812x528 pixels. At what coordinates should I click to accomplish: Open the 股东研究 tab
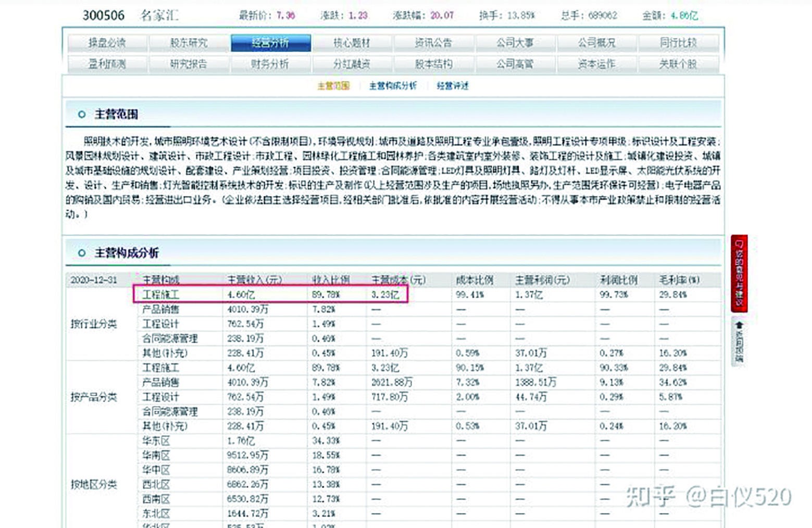[190, 43]
